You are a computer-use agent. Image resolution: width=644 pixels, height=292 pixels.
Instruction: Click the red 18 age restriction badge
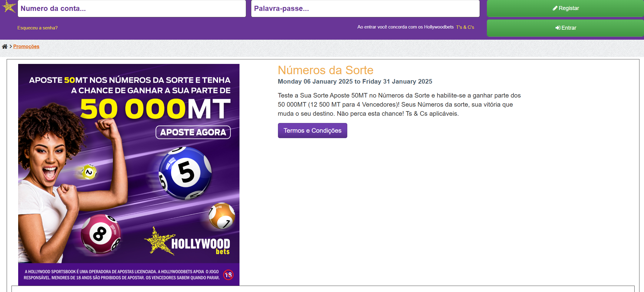coord(228,275)
